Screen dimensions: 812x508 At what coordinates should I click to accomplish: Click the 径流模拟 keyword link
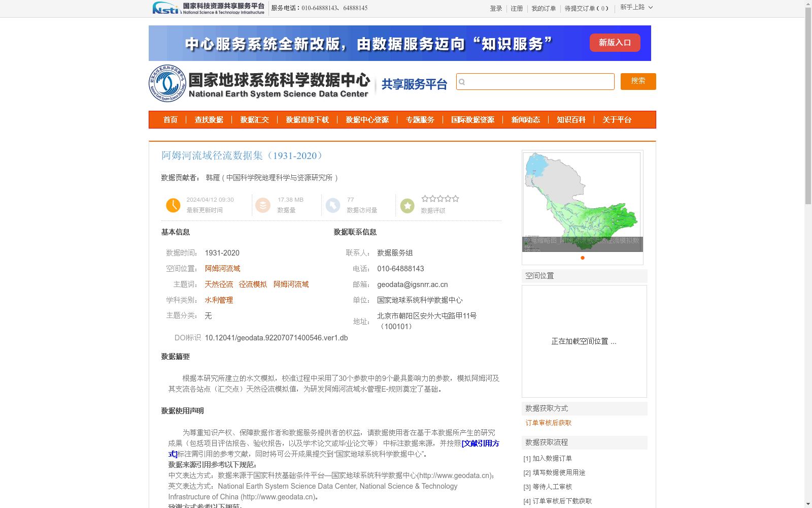pos(253,284)
